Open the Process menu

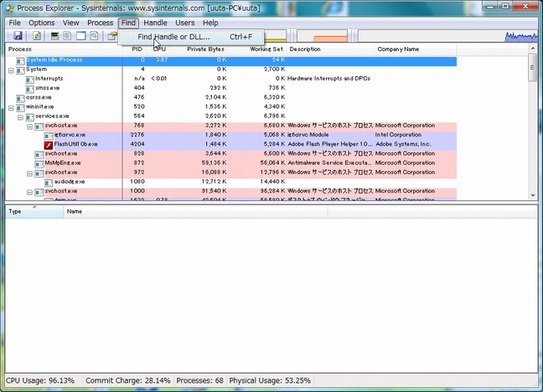coord(100,23)
